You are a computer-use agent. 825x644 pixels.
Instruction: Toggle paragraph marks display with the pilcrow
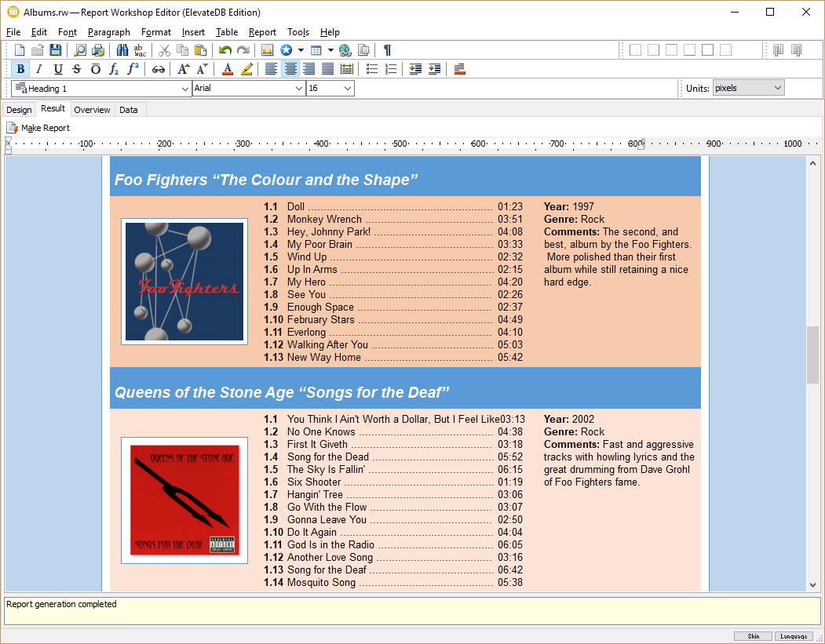(x=387, y=50)
